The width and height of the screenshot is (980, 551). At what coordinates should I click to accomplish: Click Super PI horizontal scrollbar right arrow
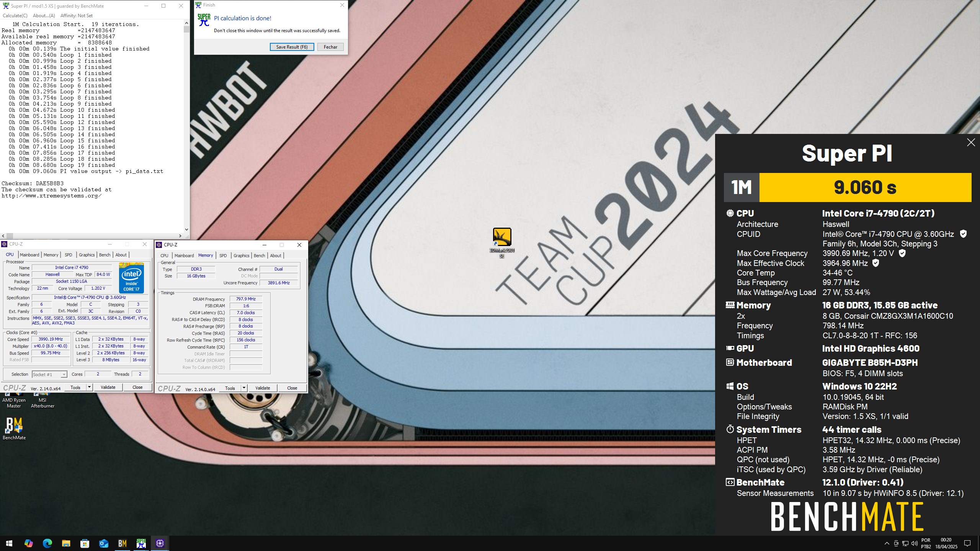point(180,236)
